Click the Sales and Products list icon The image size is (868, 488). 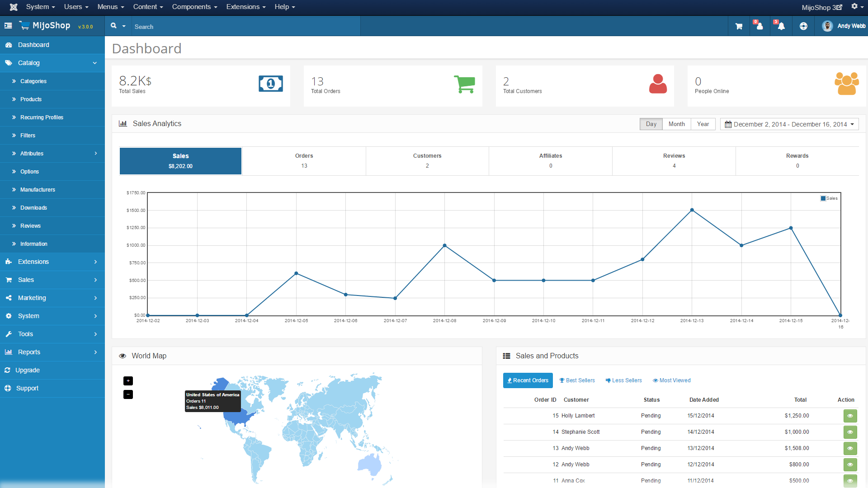pyautogui.click(x=507, y=356)
